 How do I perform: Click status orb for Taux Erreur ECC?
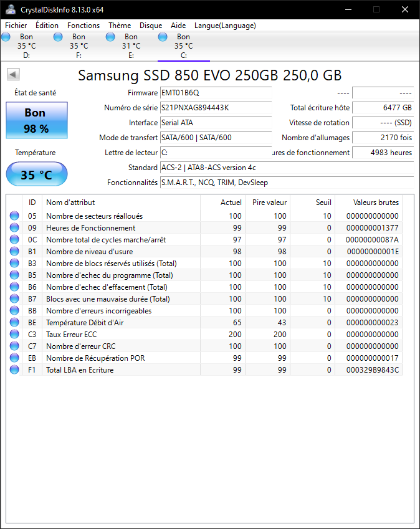click(14, 334)
